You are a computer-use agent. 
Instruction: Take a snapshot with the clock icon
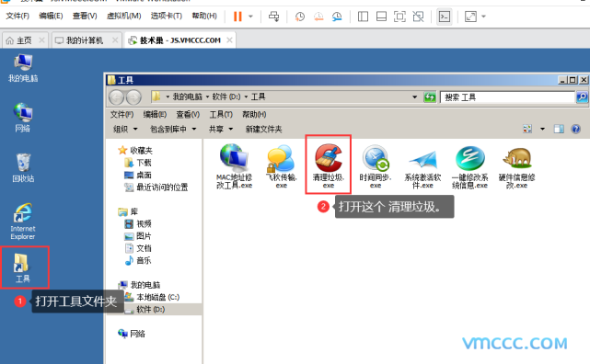point(300,17)
